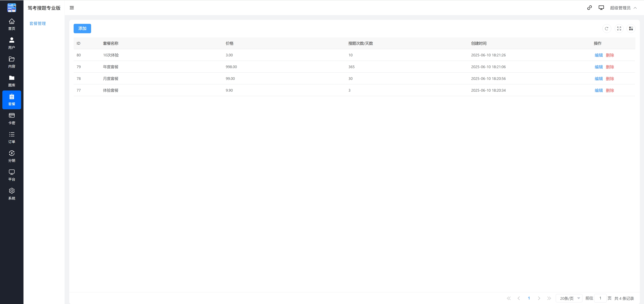The image size is (644, 304).
Task: Go to next page arrow
Action: pyautogui.click(x=539, y=298)
